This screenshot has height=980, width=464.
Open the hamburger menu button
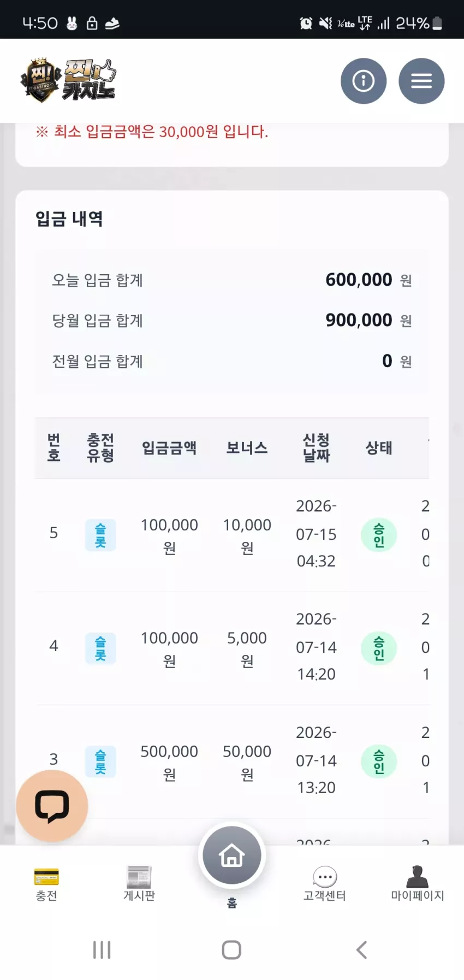(x=421, y=81)
